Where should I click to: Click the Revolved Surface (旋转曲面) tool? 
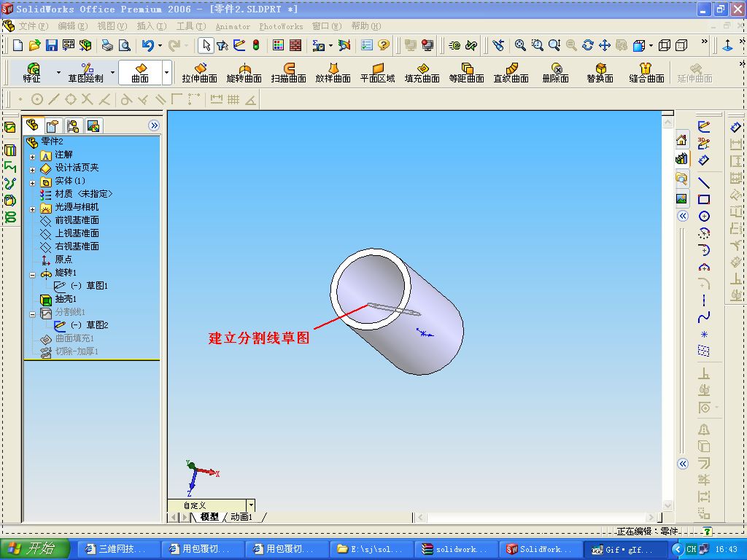(244, 73)
